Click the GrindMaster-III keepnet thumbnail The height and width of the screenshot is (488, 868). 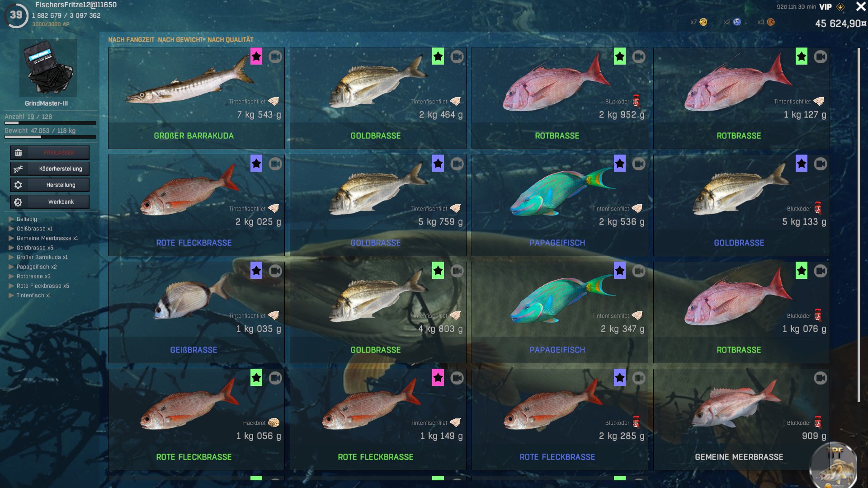coord(48,68)
